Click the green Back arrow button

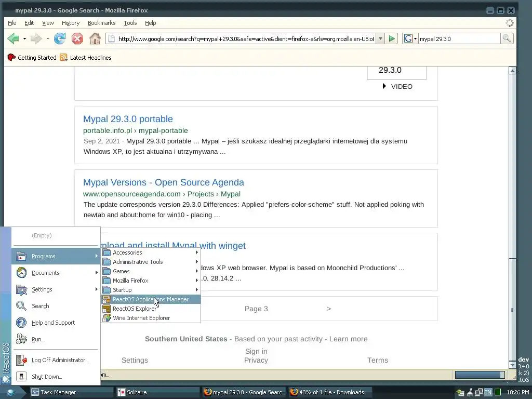click(13, 38)
